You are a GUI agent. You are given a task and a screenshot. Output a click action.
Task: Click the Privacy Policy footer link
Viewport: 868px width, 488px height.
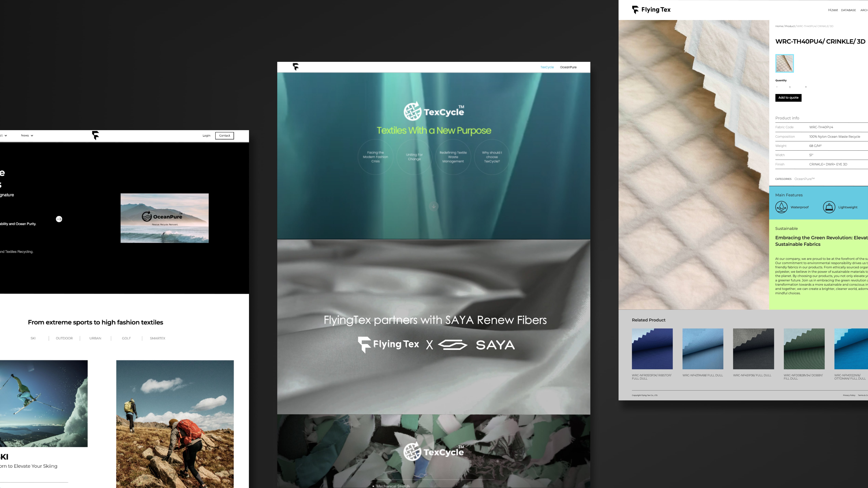point(849,395)
